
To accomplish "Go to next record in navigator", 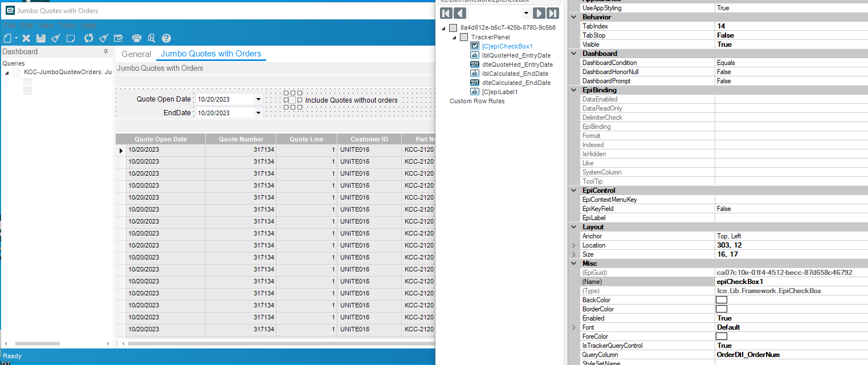I will 539,13.
